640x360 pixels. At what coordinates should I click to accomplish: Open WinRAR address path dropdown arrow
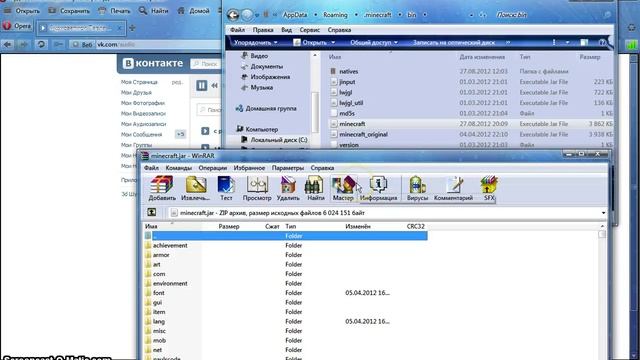[603, 213]
